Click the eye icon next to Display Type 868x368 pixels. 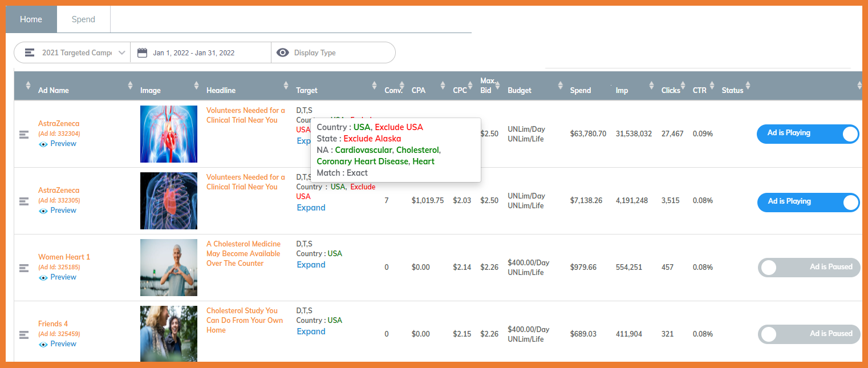click(x=282, y=52)
